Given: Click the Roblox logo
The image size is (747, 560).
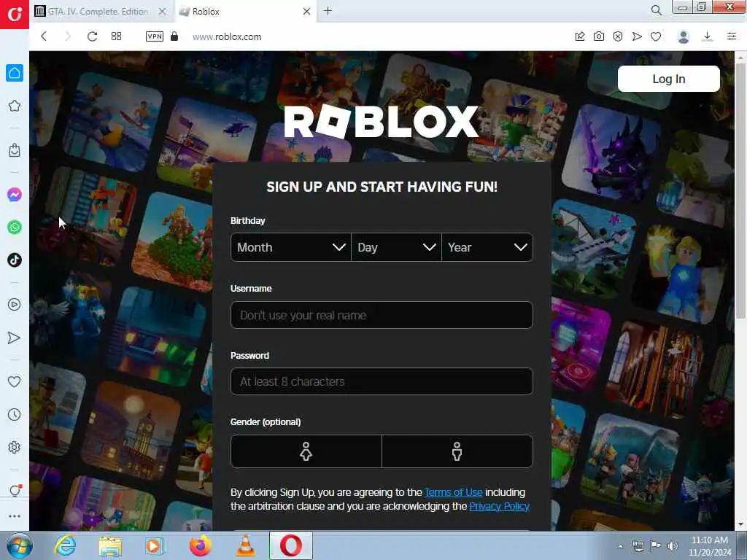Looking at the screenshot, I should coord(381,122).
